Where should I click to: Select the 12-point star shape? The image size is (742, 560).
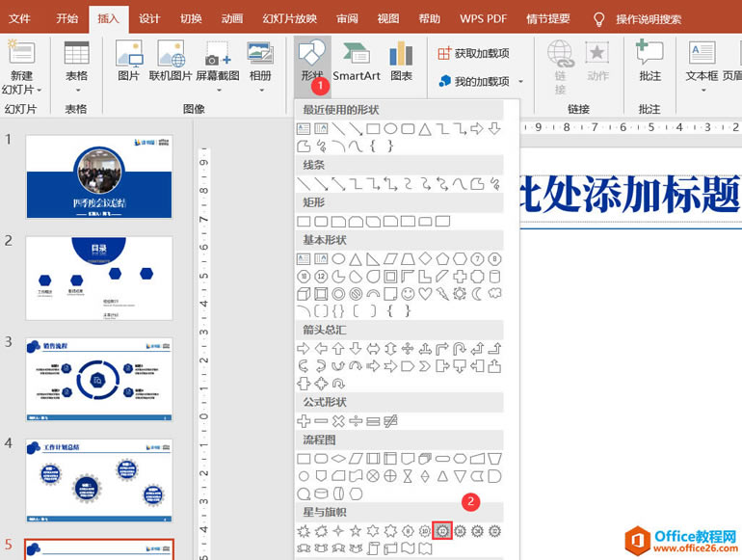point(442,530)
